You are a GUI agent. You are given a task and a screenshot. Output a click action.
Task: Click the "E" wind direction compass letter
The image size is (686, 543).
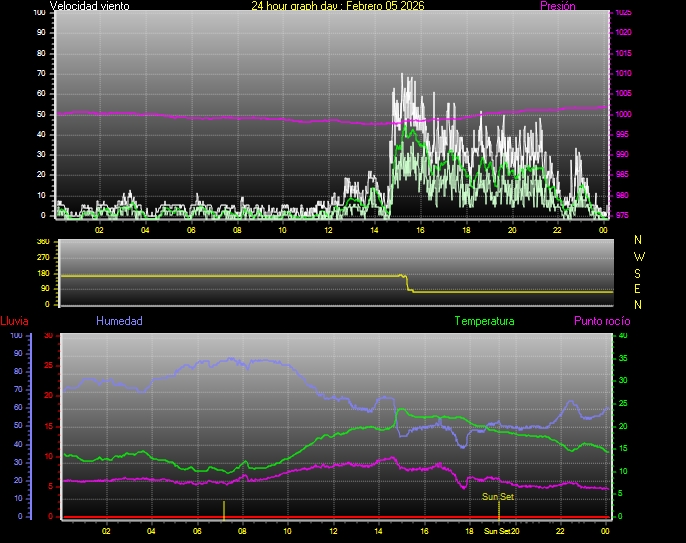click(639, 288)
